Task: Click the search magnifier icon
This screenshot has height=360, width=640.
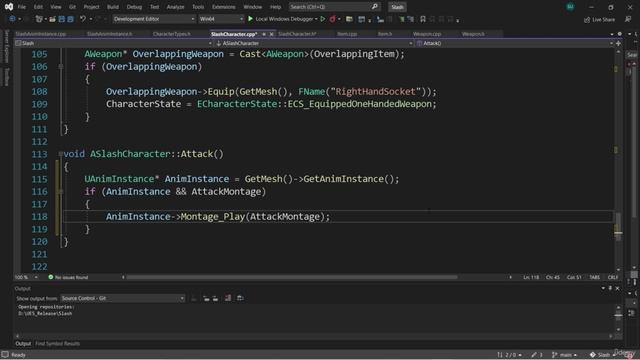Action: (x=375, y=7)
